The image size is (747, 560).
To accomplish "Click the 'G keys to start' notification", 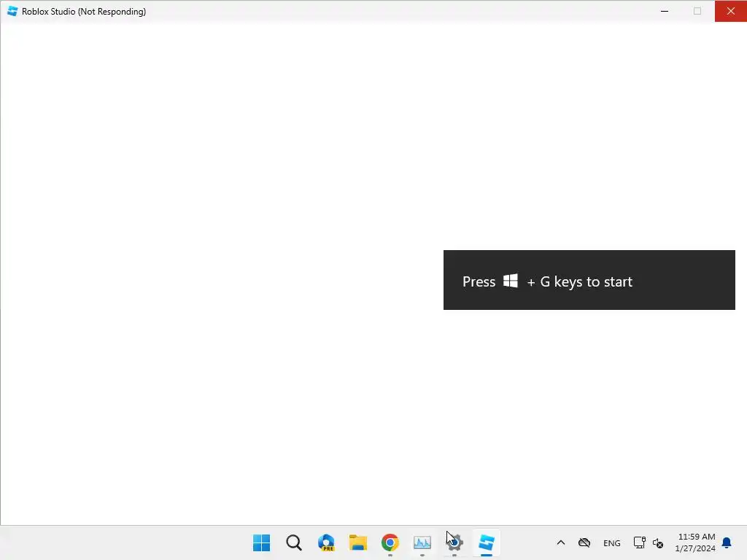I will (x=589, y=280).
